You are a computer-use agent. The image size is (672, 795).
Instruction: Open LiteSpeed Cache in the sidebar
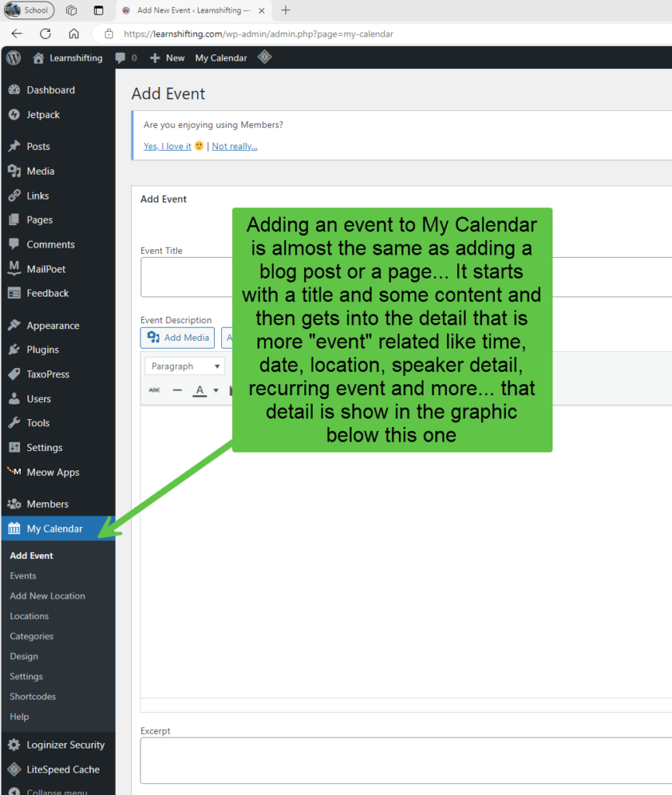point(57,769)
